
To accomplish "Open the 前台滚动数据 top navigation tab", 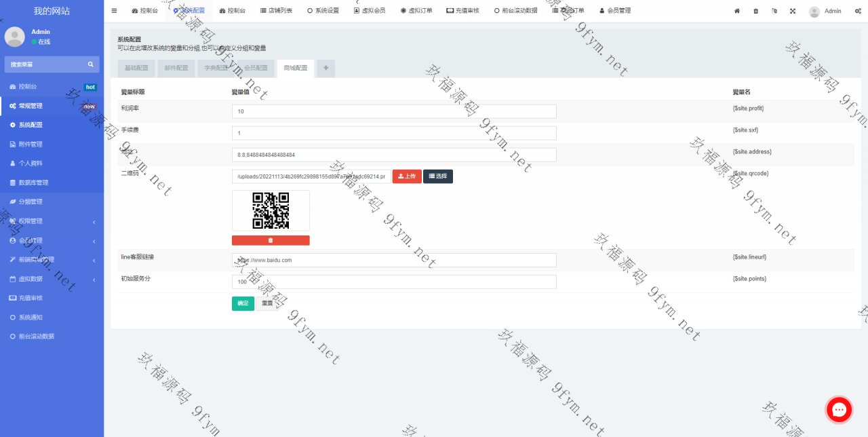I will pos(516,11).
